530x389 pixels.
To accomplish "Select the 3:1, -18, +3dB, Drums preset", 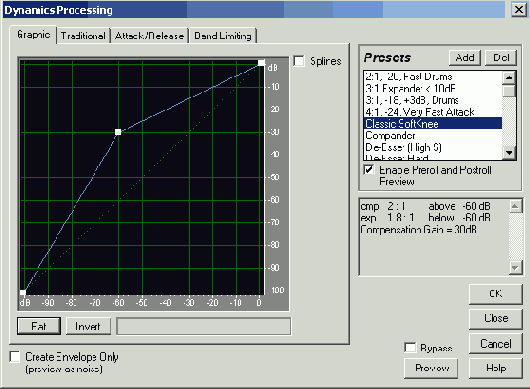I will pos(433,100).
